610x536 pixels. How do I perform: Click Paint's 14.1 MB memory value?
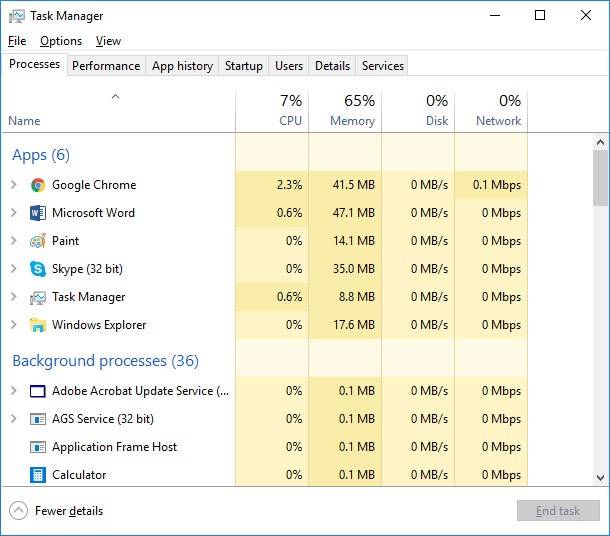(354, 241)
